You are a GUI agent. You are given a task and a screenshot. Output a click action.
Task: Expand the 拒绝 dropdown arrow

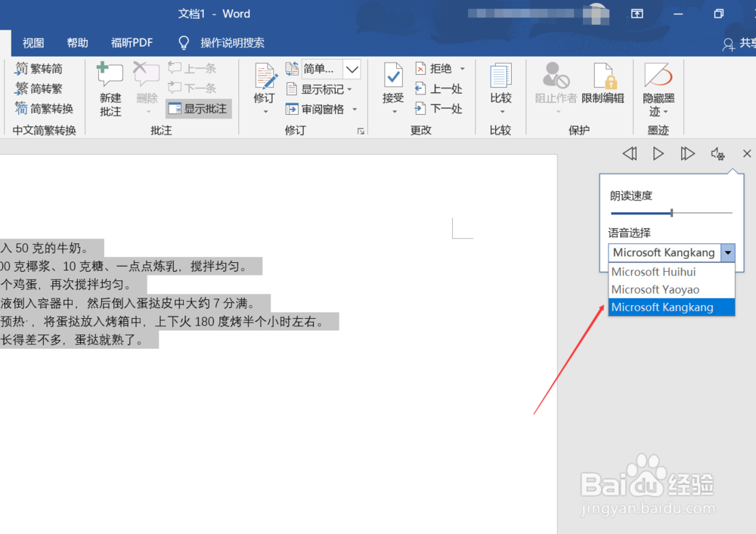pos(463,69)
